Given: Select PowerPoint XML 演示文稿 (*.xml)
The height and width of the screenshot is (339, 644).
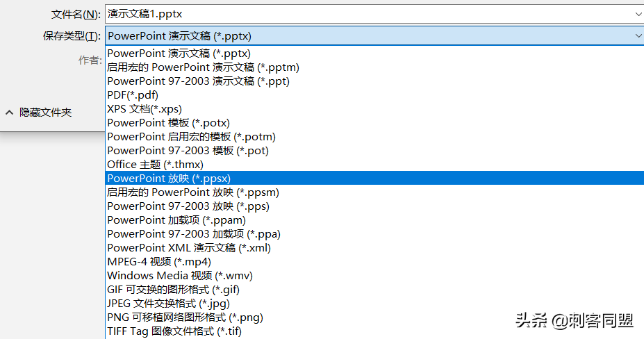Looking at the screenshot, I should (374, 248).
